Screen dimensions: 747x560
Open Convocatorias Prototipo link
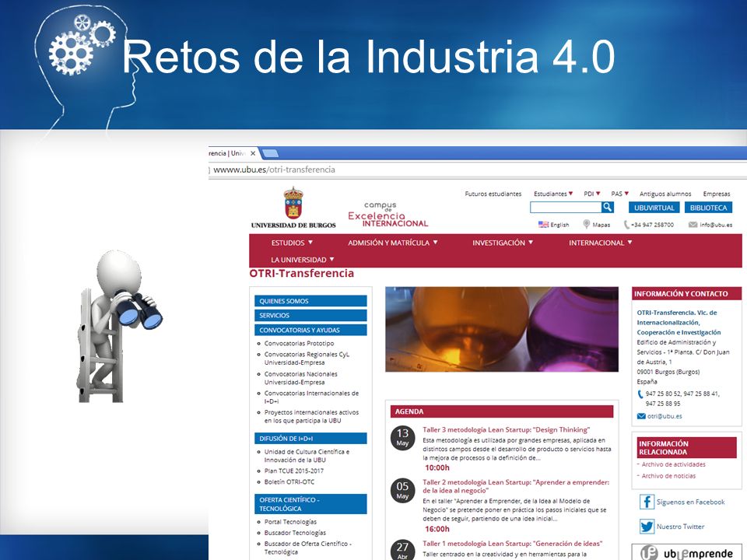(x=299, y=343)
